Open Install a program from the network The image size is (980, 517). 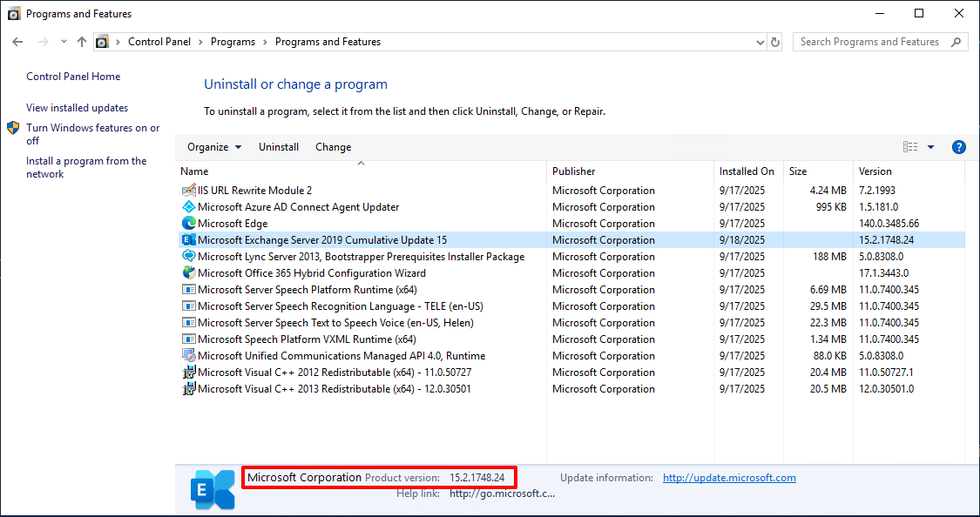[x=86, y=167]
